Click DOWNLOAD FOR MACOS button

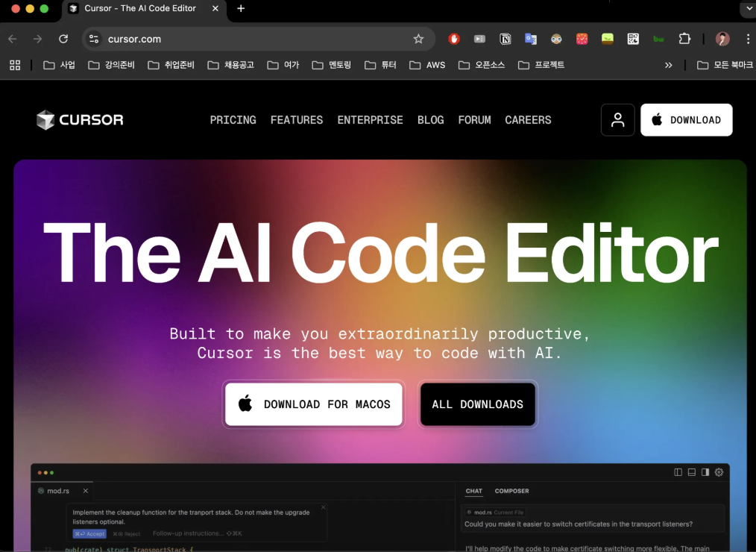[314, 404]
